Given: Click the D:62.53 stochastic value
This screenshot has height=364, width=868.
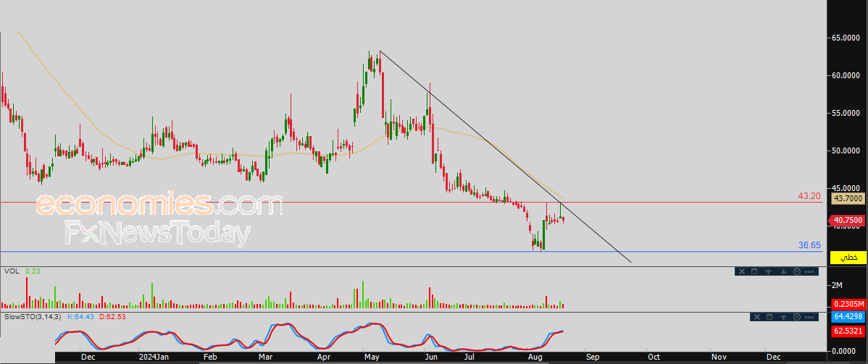Looking at the screenshot, I should (114, 317).
